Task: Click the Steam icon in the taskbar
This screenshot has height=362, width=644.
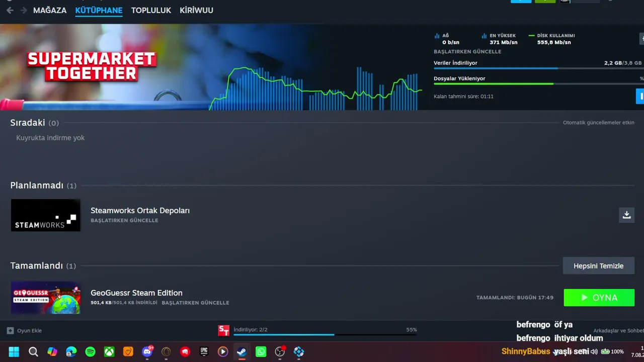Action: [242, 352]
